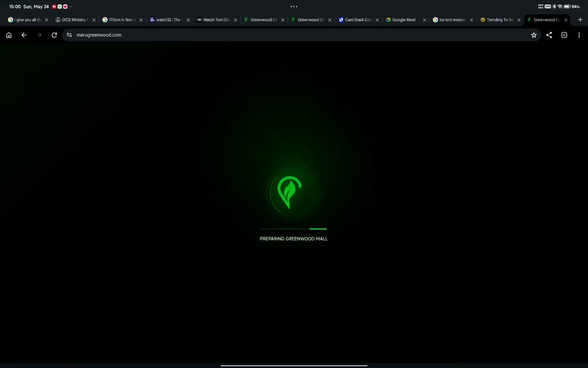Tap the three-dot window handle at top center
The height and width of the screenshot is (368, 588).
pyautogui.click(x=294, y=6)
